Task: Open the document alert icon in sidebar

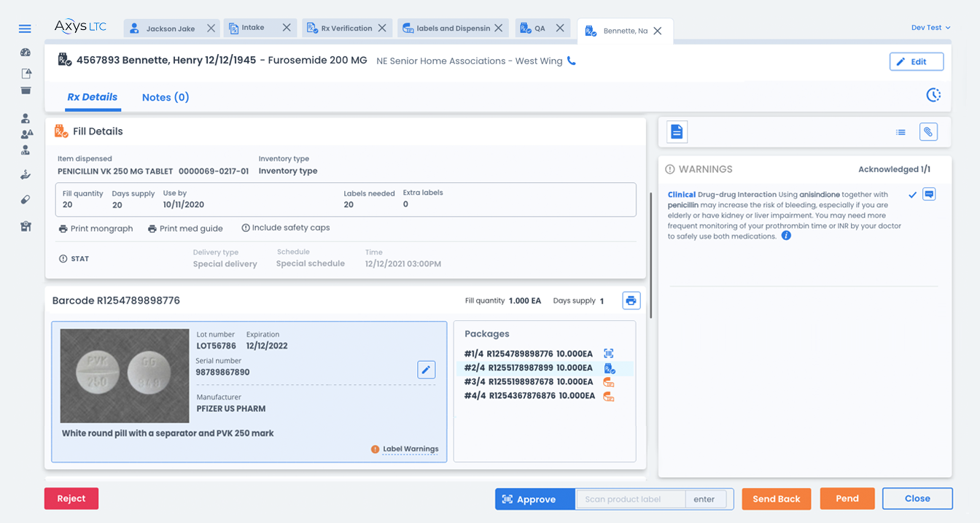Action: [x=26, y=73]
